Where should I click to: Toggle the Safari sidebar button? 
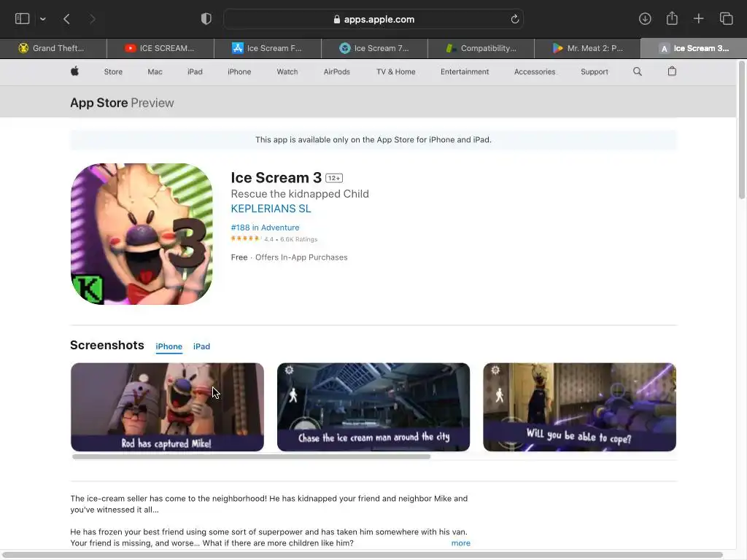(x=23, y=19)
